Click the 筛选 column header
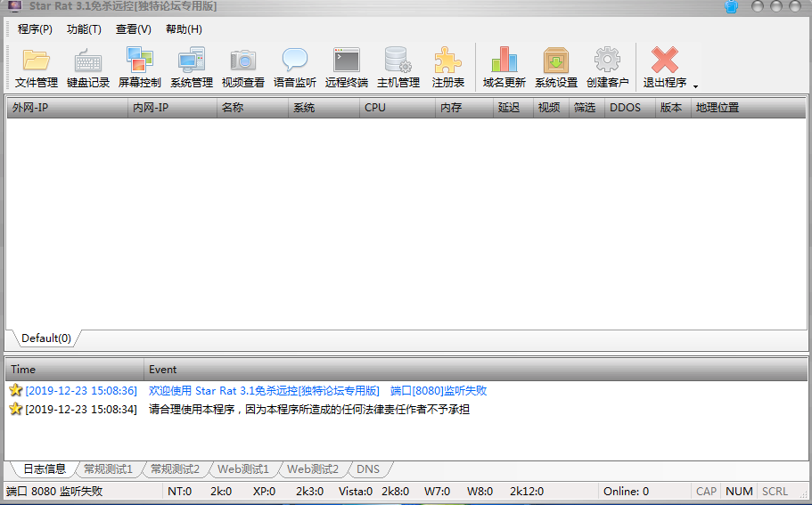The image size is (812, 505). coord(586,108)
